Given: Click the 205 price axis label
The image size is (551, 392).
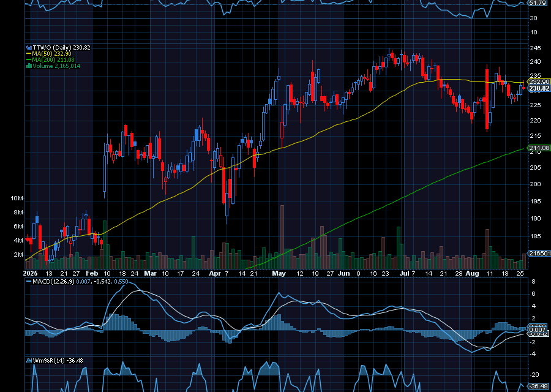Looking at the screenshot, I should (535, 168).
